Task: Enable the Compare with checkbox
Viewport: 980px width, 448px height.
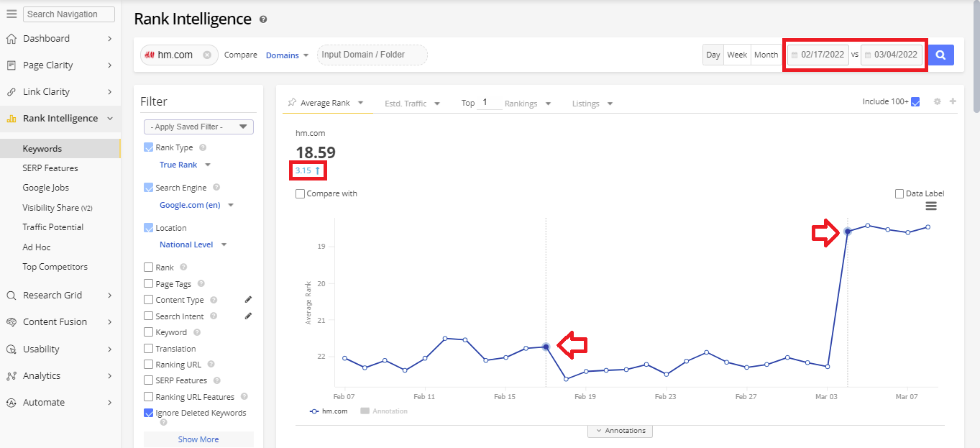Action: pyautogui.click(x=300, y=193)
